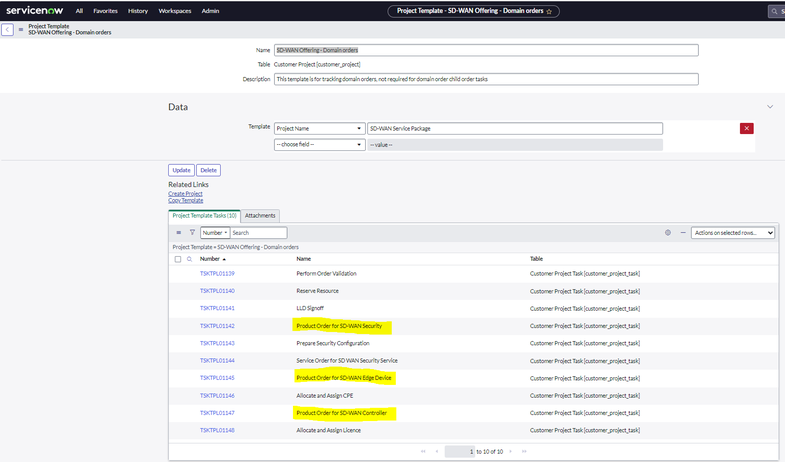Select 'LLD Signoff' name cell
This screenshot has width=785, height=462.
click(310, 308)
